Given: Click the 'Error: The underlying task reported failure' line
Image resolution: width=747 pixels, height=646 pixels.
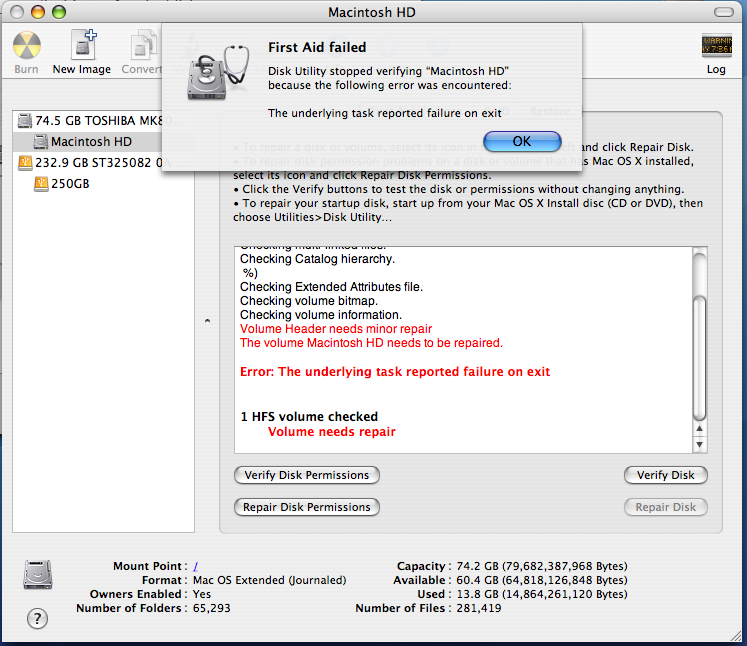Looking at the screenshot, I should pos(395,372).
